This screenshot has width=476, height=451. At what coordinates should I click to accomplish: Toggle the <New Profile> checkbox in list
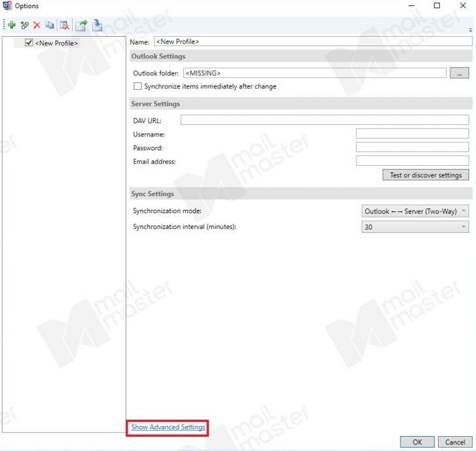[x=29, y=43]
